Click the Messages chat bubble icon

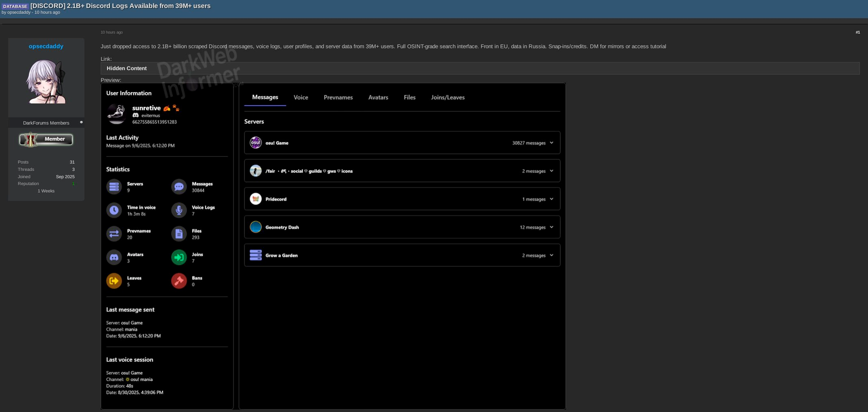point(179,187)
